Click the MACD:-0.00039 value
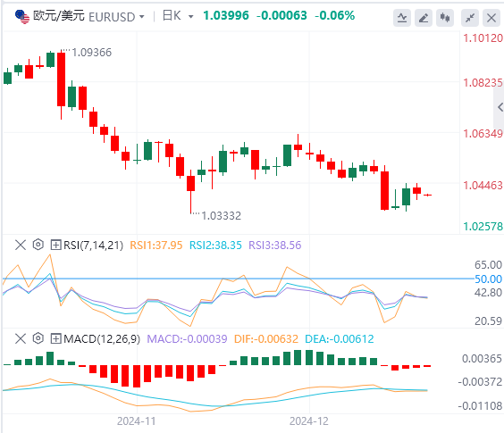The image size is (504, 433). pos(187,339)
